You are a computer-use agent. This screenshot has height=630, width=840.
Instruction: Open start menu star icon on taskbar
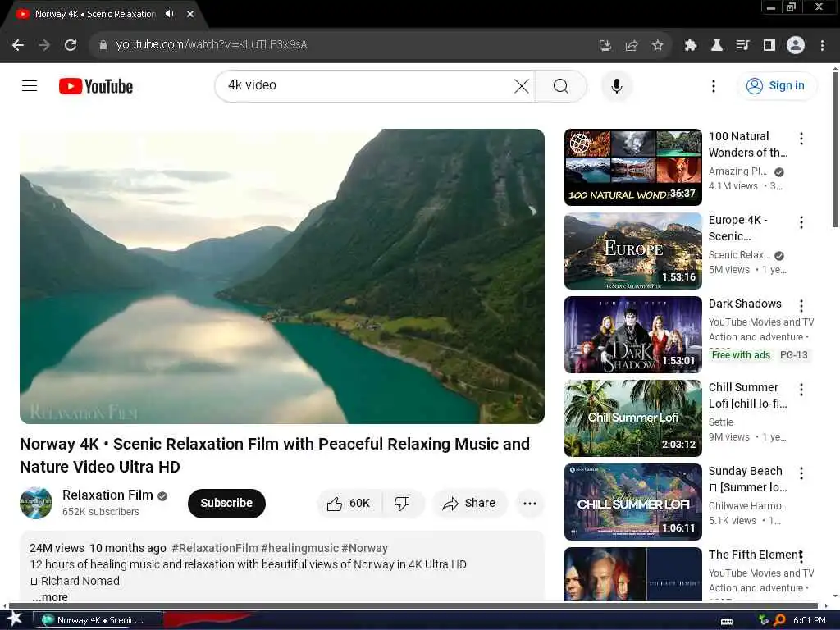[15, 619]
